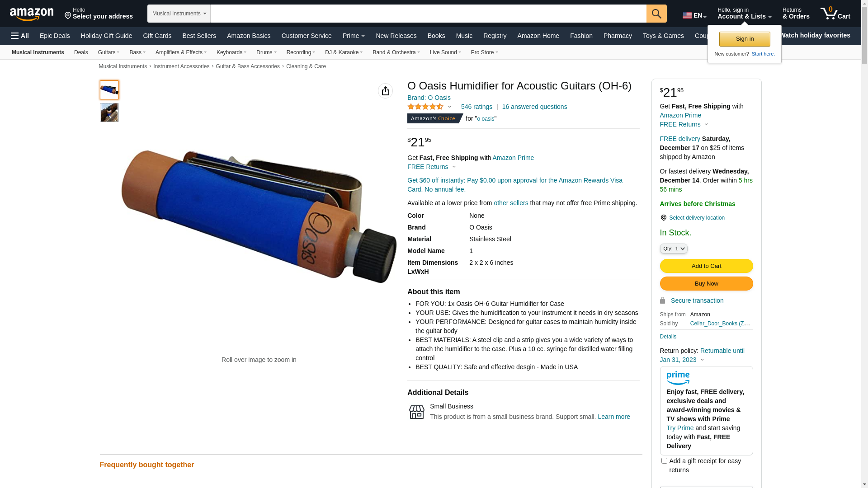
Task: Select the second product thumbnail
Action: (x=109, y=113)
